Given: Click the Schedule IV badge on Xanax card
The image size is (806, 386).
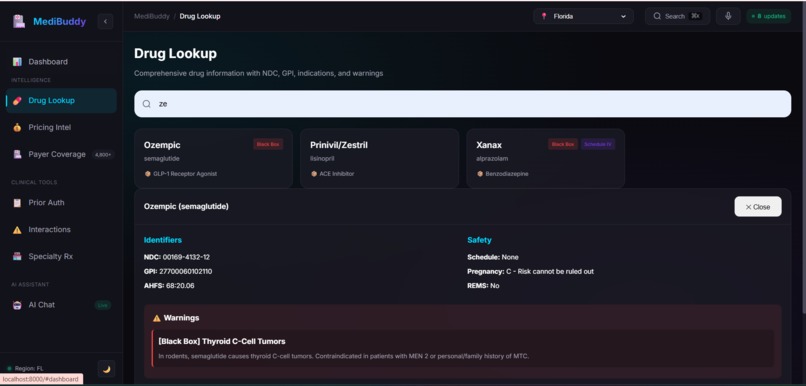Looking at the screenshot, I should [598, 144].
